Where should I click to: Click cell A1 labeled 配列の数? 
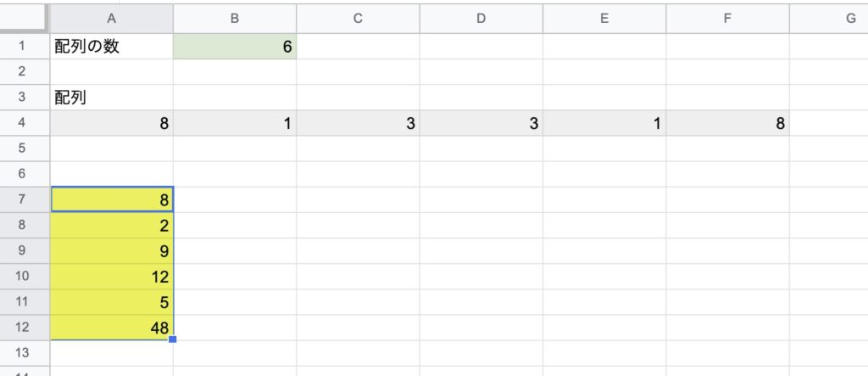pyautogui.click(x=112, y=47)
